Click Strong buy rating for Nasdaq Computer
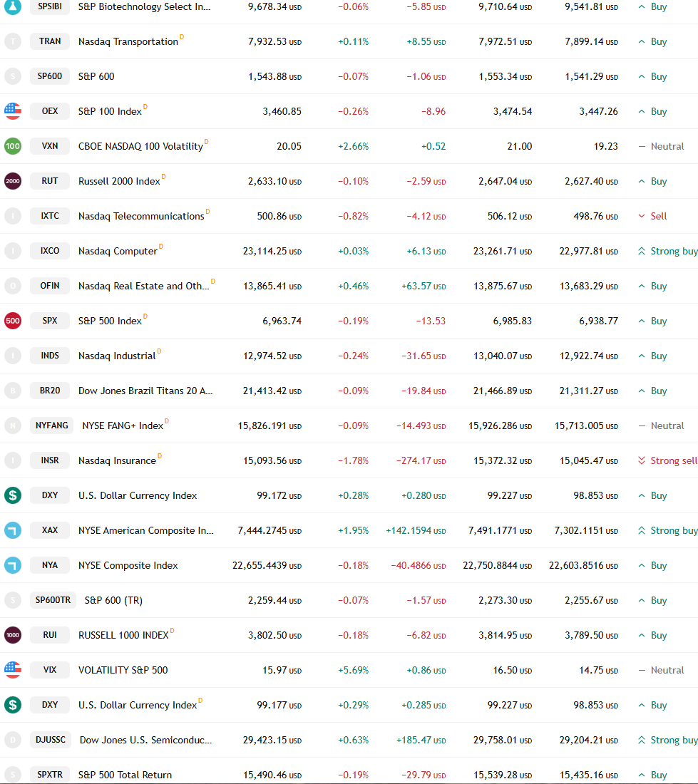698x784 pixels. click(667, 251)
